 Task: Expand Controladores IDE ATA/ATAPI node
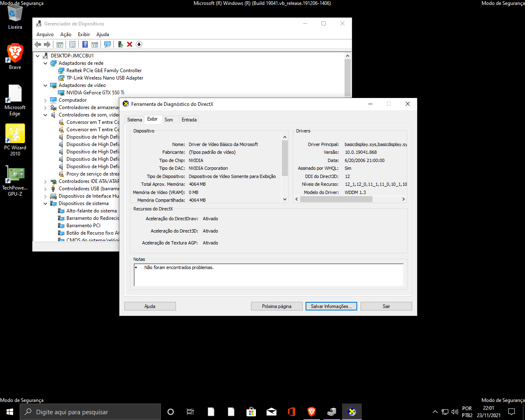[x=45, y=181]
